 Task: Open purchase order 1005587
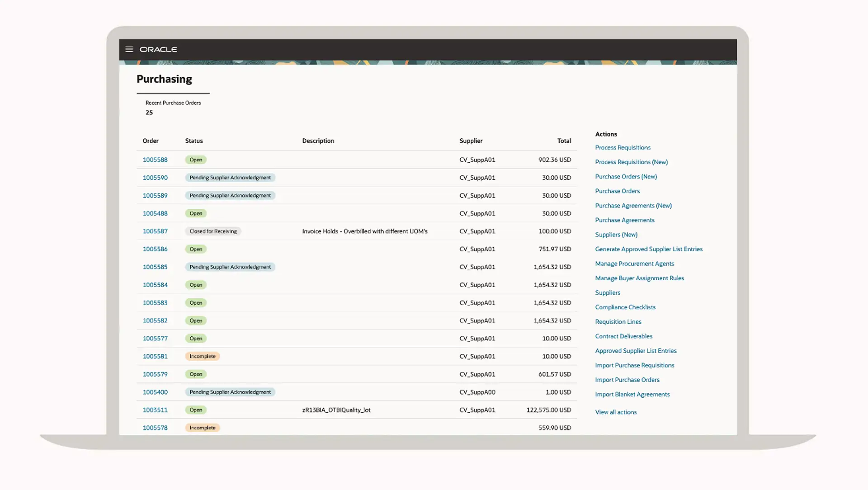tap(155, 231)
